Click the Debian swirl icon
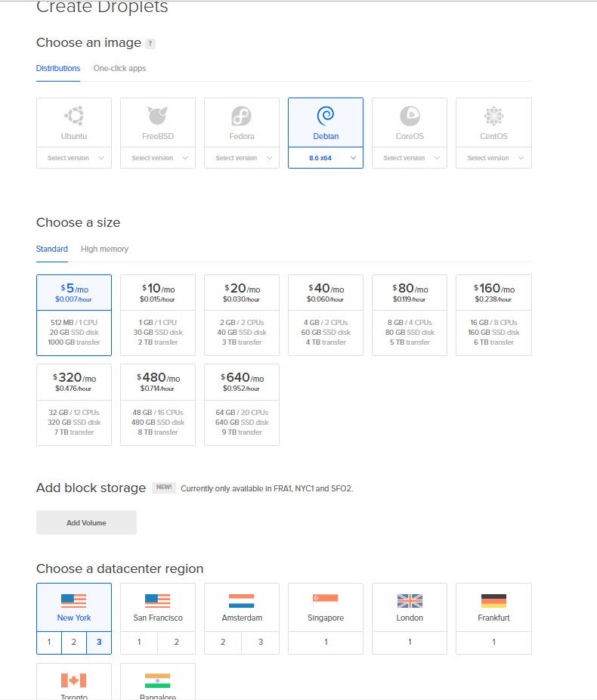597x700 pixels. (x=326, y=116)
